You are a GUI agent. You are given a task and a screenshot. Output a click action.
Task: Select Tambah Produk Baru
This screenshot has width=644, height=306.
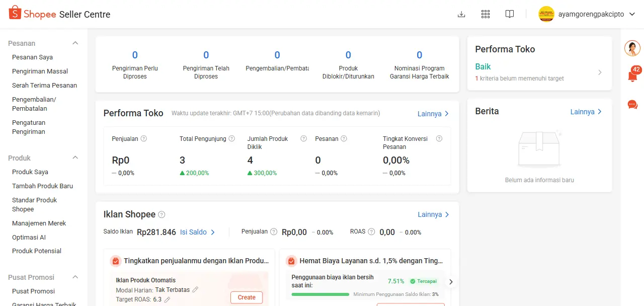(x=42, y=186)
